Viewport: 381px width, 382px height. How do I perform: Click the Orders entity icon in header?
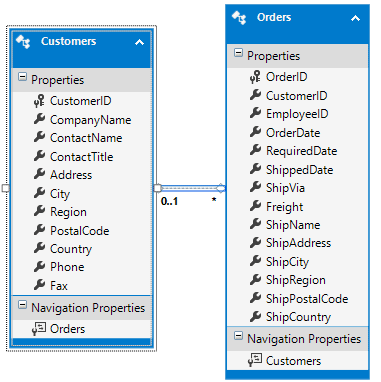[x=239, y=18]
